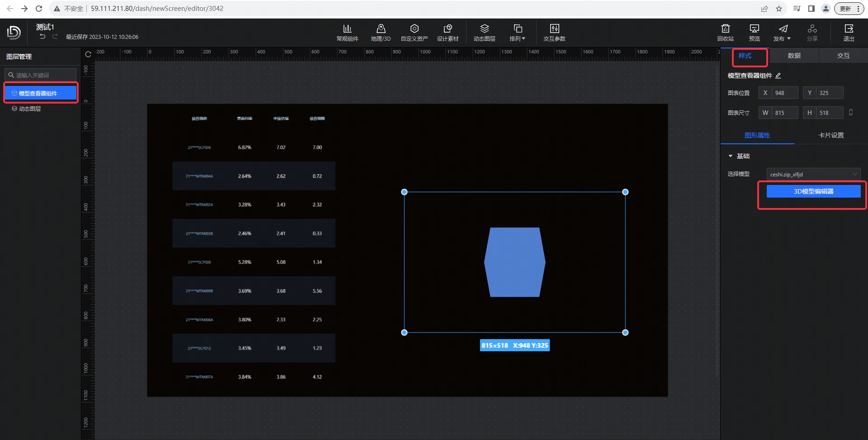Switch to the 卡片设置 tab
The width and height of the screenshot is (868, 440).
tap(831, 135)
